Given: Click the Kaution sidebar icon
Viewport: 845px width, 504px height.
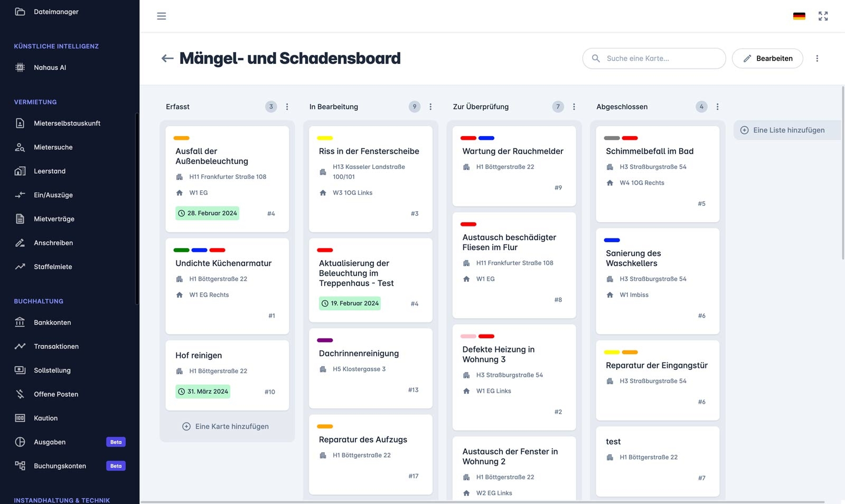Looking at the screenshot, I should click(x=20, y=418).
